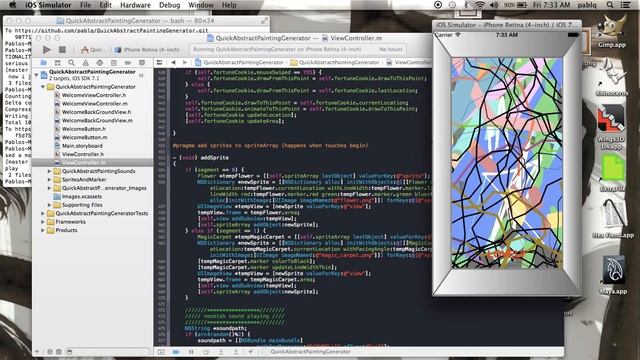
Task: Click ViewController file in jump bar
Action: pos(409,62)
